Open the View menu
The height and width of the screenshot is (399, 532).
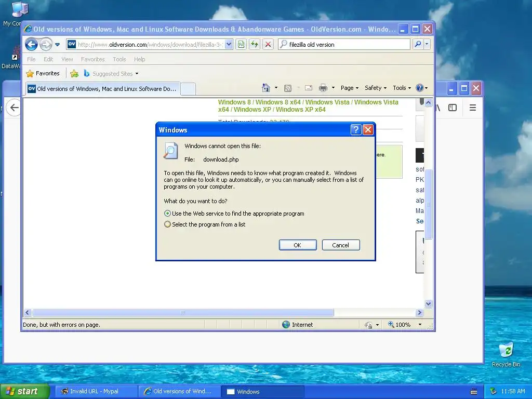[x=67, y=59]
